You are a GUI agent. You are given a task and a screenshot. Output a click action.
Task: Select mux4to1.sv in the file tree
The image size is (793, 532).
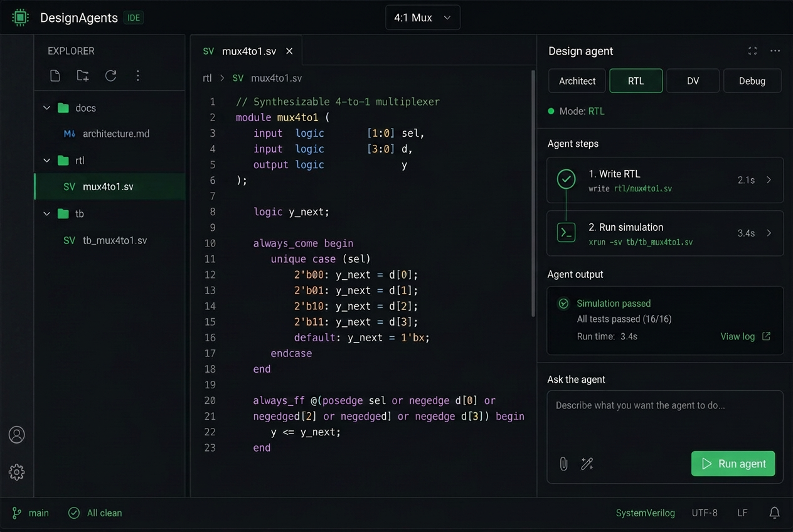point(110,187)
